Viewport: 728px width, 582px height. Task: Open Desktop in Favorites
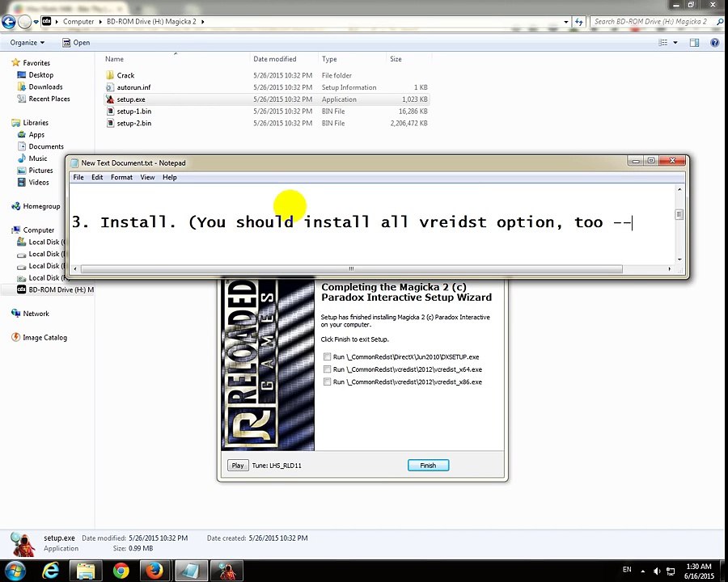(41, 74)
